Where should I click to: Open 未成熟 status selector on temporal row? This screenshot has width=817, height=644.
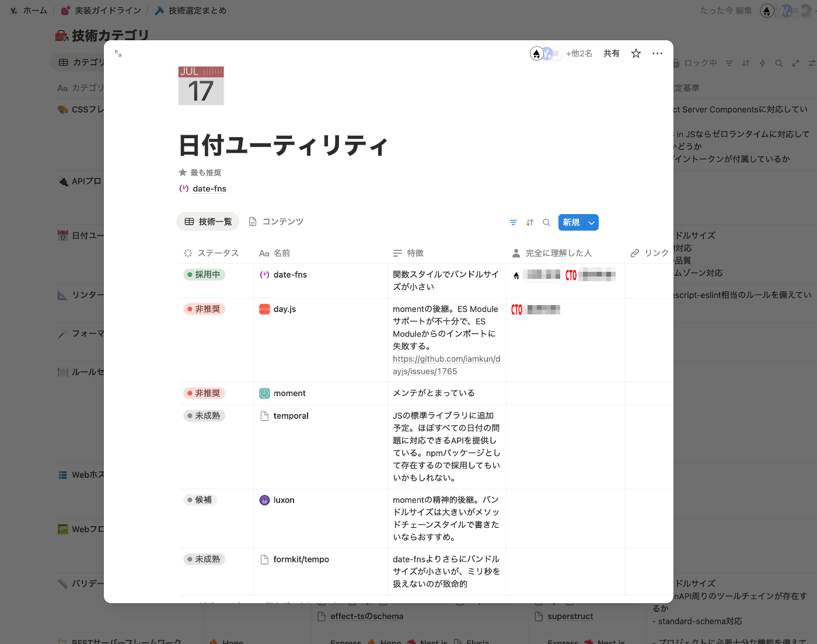[x=204, y=416]
